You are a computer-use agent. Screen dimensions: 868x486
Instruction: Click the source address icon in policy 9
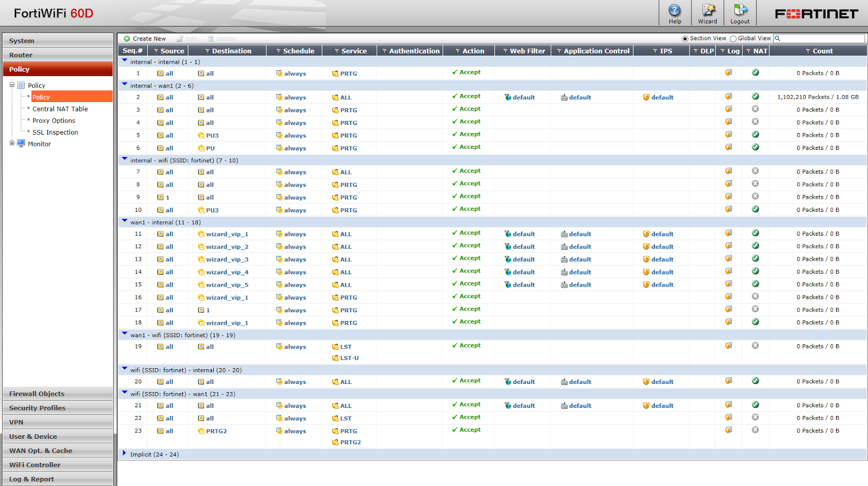click(x=161, y=198)
